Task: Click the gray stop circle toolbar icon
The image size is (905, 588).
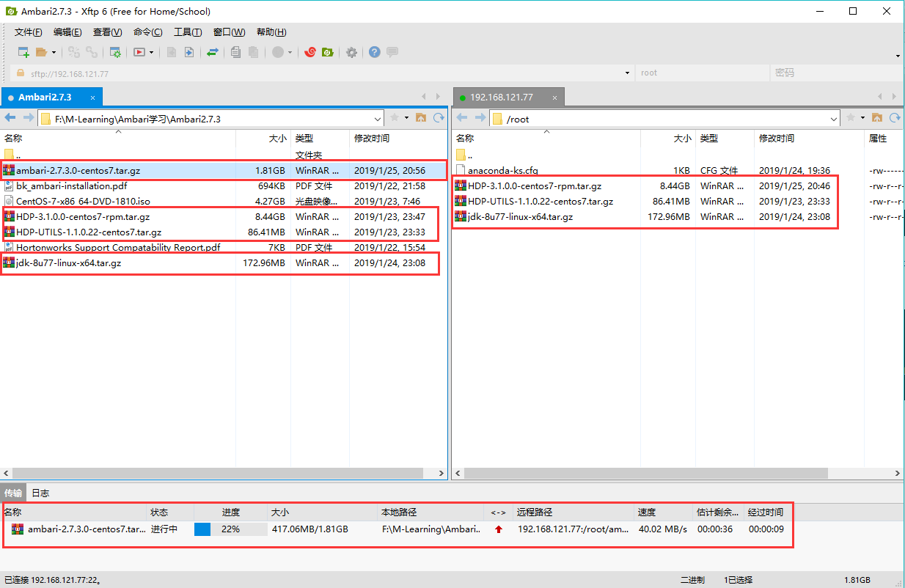Action: [278, 52]
